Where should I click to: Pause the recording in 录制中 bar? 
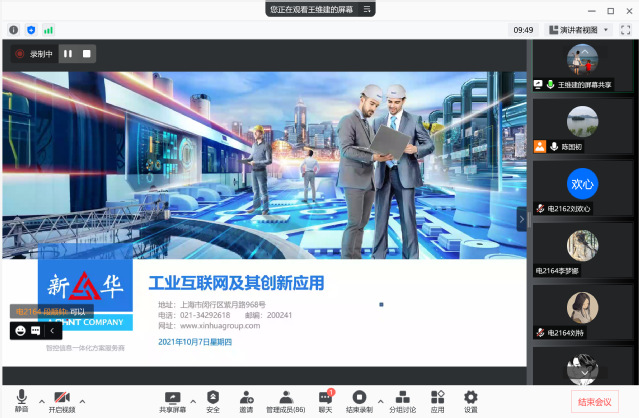click(68, 53)
